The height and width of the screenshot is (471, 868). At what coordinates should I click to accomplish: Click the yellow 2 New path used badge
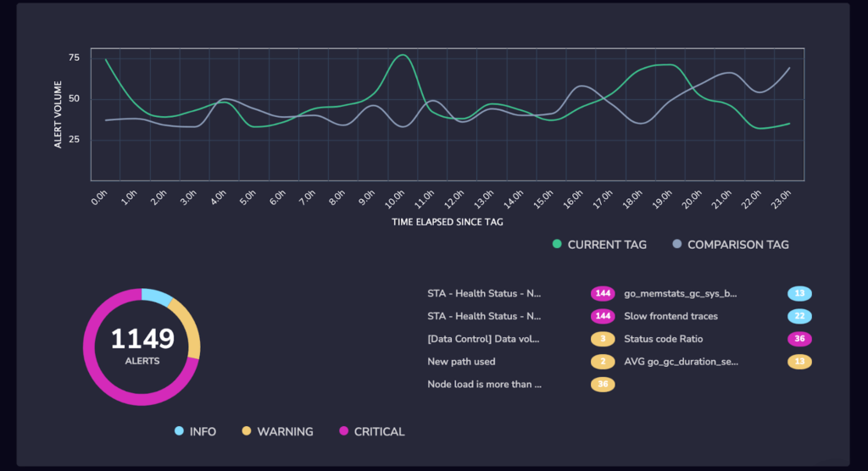click(x=603, y=362)
